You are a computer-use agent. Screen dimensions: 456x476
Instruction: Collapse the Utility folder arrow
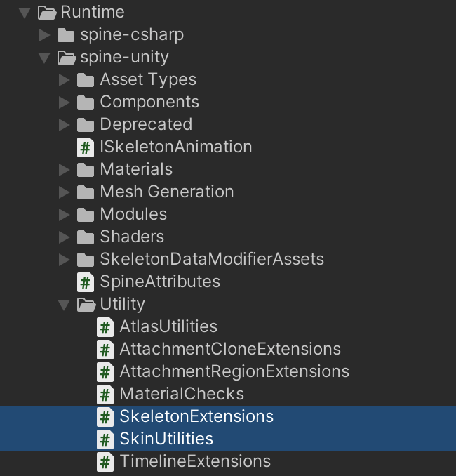(64, 305)
